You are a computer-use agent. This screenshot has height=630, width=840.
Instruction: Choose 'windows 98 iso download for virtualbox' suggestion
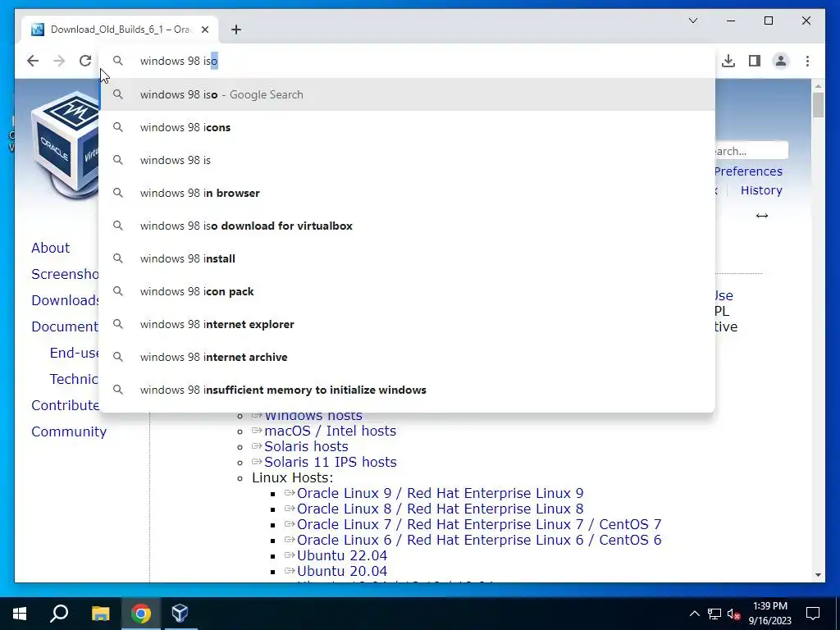(x=407, y=226)
